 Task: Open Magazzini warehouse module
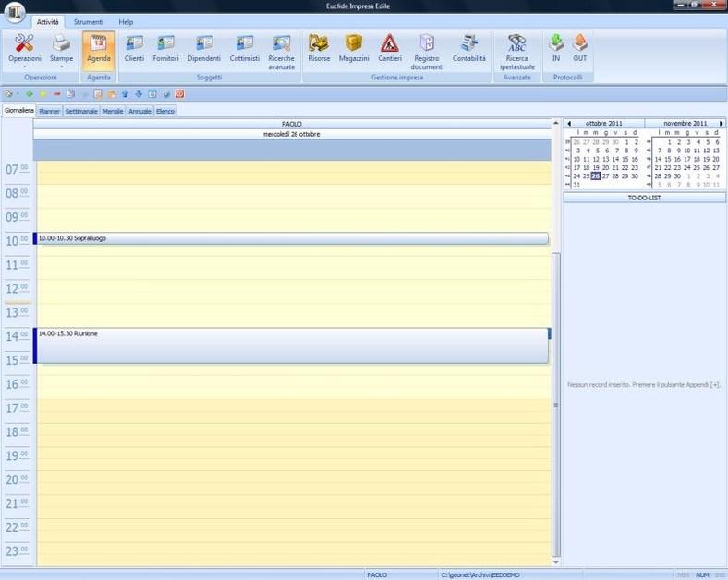coord(353,48)
